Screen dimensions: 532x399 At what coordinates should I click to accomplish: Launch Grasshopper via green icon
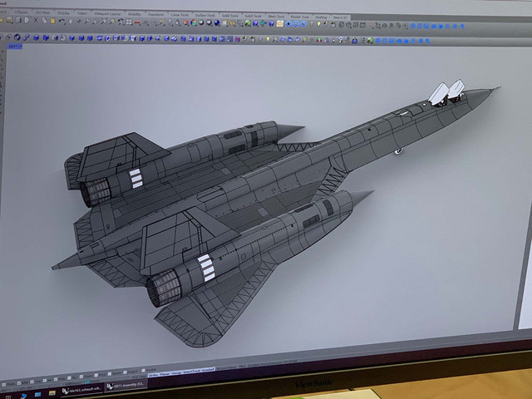248,23
